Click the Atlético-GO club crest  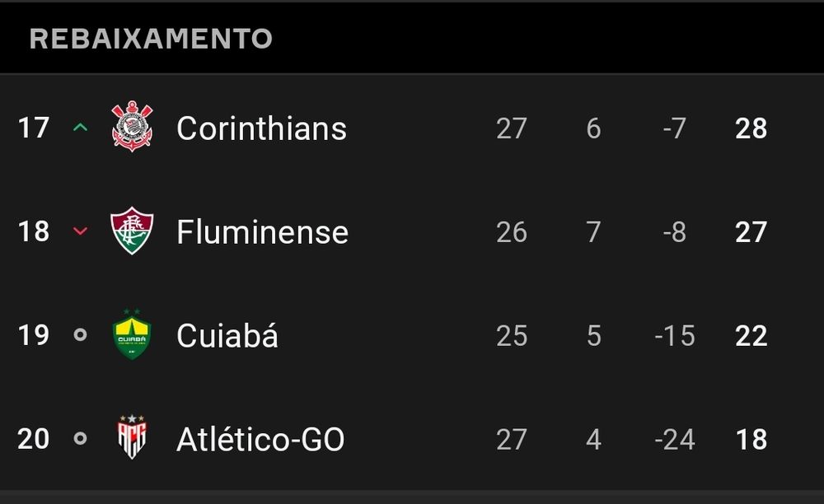tap(132, 436)
